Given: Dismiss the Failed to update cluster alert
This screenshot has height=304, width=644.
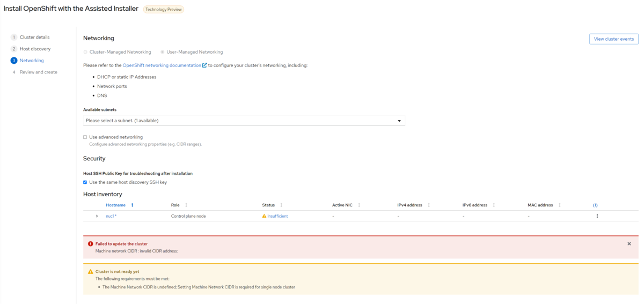Looking at the screenshot, I should point(629,244).
